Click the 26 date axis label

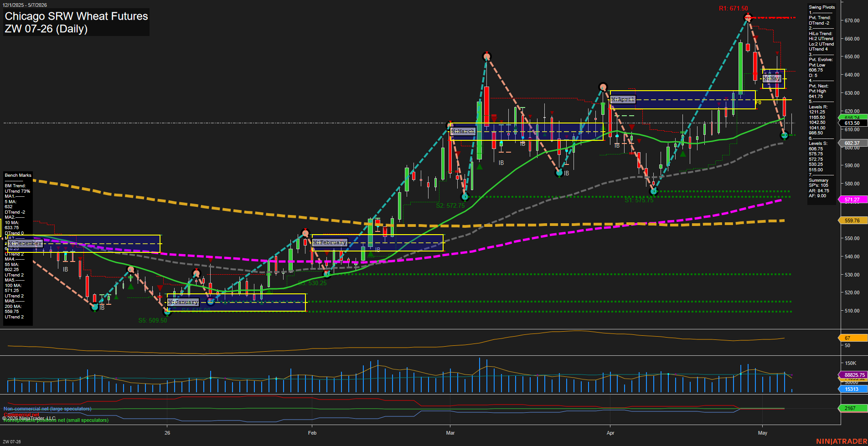click(167, 433)
